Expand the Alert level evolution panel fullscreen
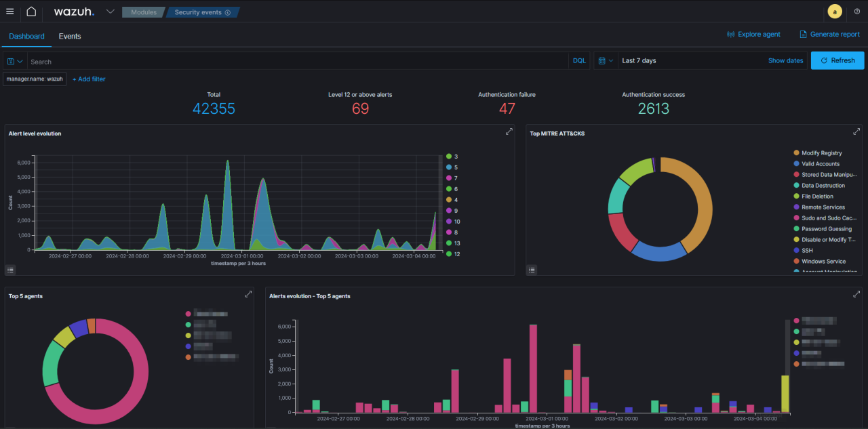 point(509,131)
